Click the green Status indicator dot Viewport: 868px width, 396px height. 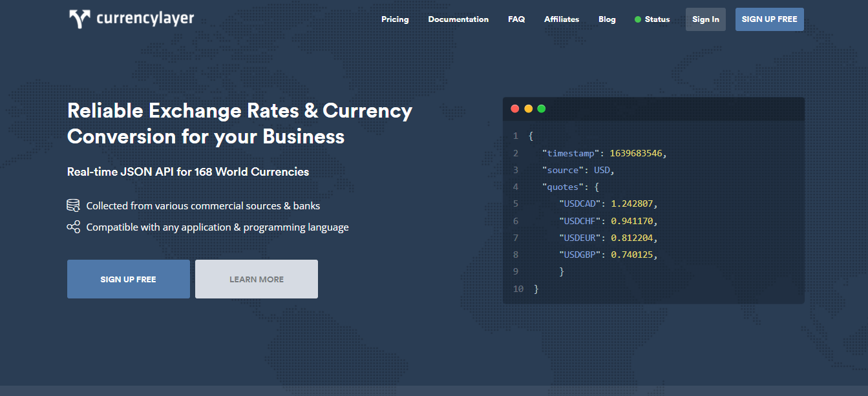(638, 19)
